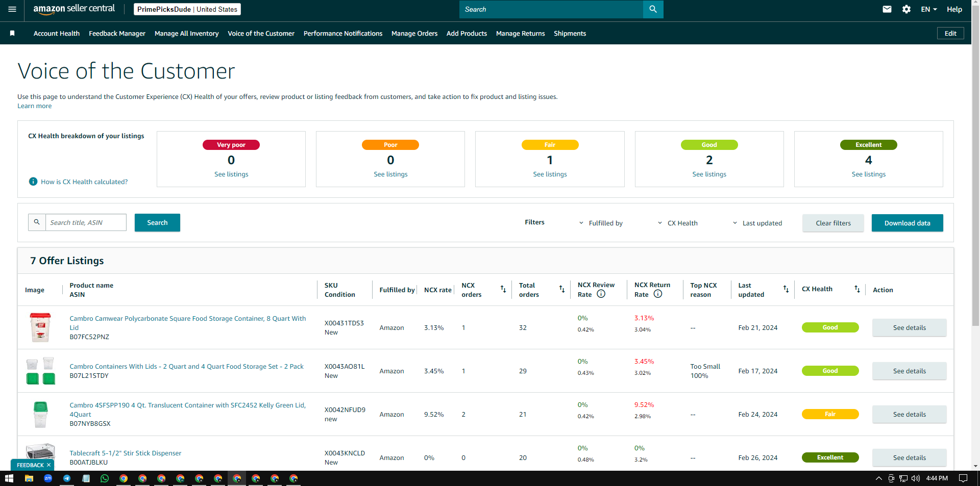This screenshot has height=486, width=980.
Task: Click the Clear filters button
Action: point(833,223)
